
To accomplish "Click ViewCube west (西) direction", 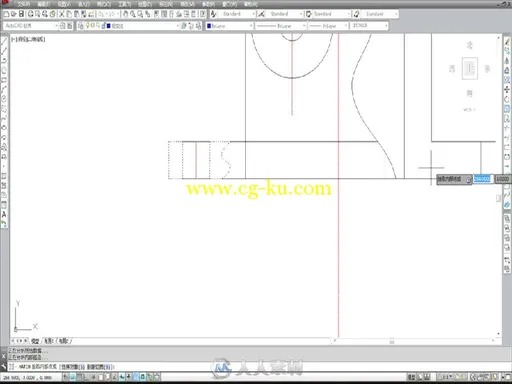I will pyautogui.click(x=452, y=69).
